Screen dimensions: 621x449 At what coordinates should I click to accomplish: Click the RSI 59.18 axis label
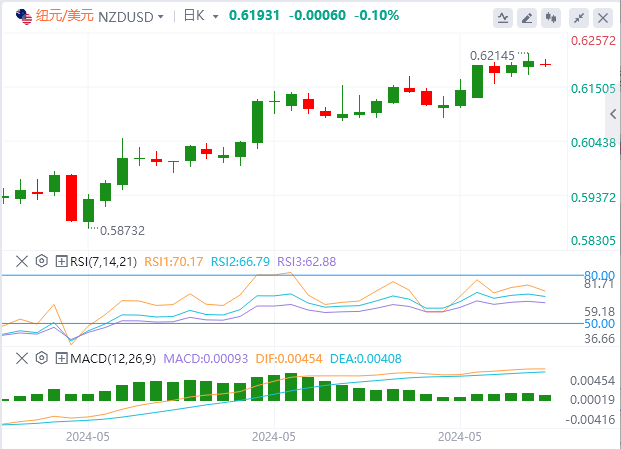click(x=600, y=312)
